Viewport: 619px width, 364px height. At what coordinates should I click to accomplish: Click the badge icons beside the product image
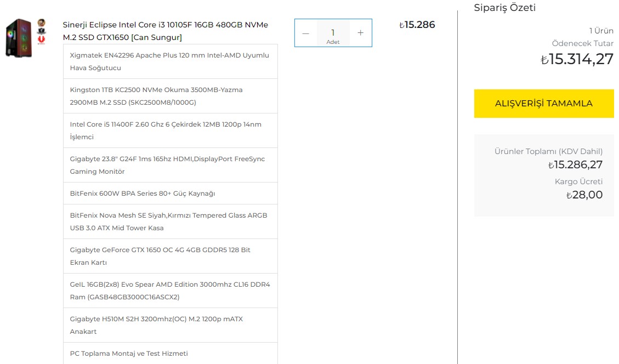pos(42,31)
